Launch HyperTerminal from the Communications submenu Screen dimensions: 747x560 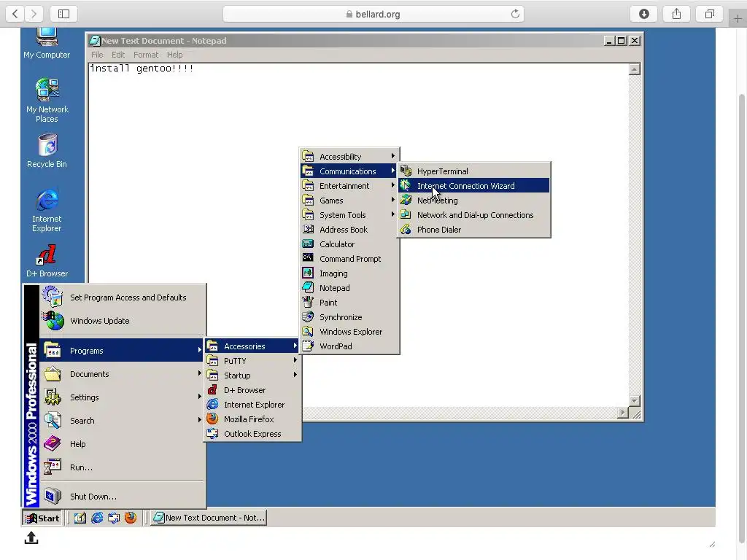click(474, 171)
